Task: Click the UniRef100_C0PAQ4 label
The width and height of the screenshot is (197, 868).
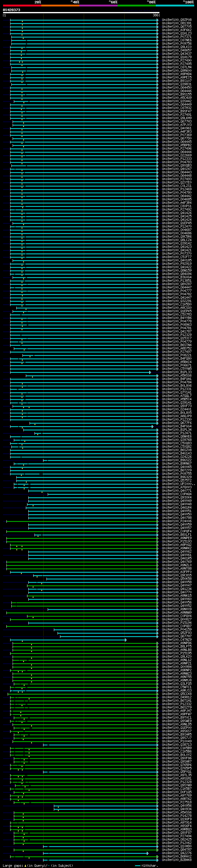Action: (177, 494)
